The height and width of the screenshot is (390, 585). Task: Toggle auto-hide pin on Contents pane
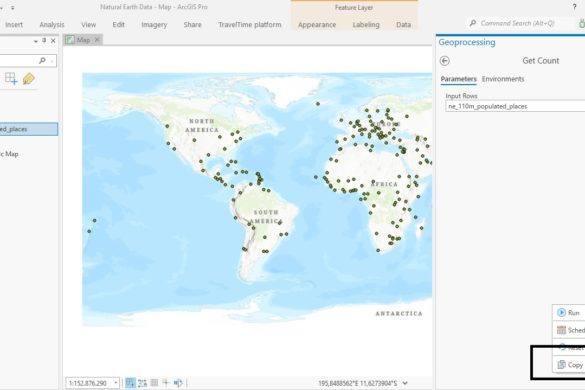(44, 40)
